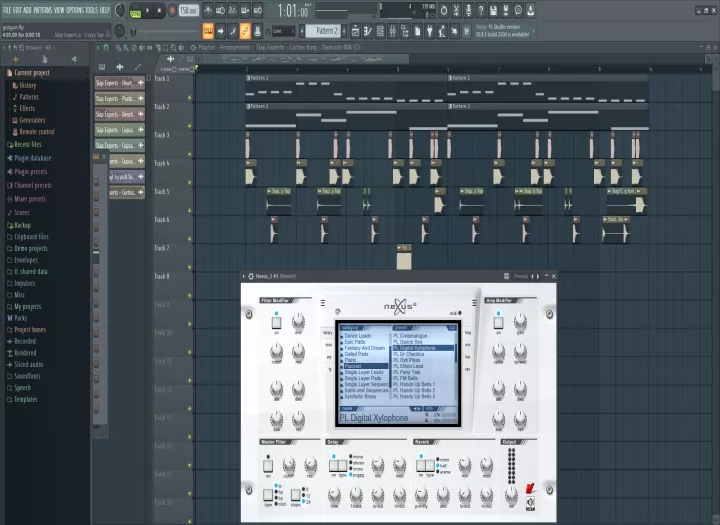Click the stamp icon beside the link icon
720x525 pixels.
(x=258, y=31)
